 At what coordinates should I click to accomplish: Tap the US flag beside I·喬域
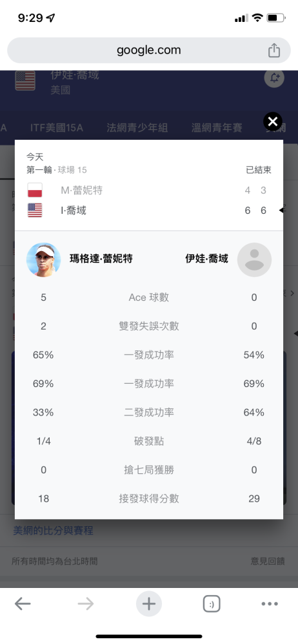(35, 211)
